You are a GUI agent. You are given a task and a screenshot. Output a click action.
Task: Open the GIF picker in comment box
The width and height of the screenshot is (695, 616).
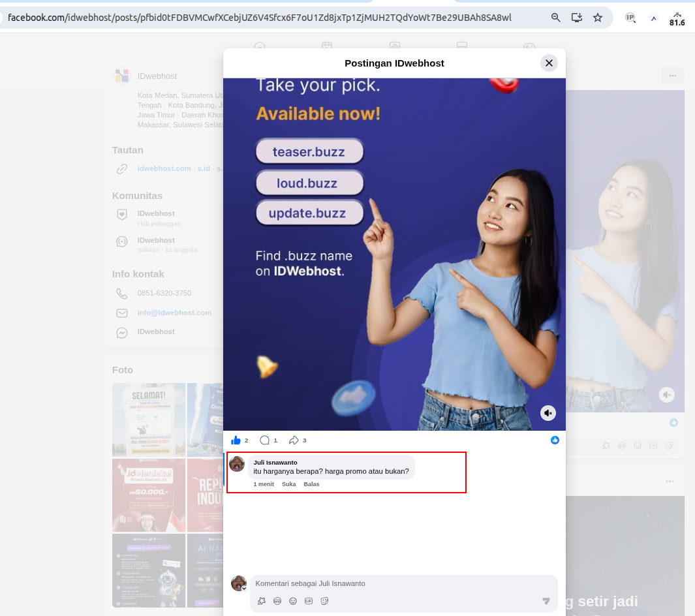tap(309, 601)
